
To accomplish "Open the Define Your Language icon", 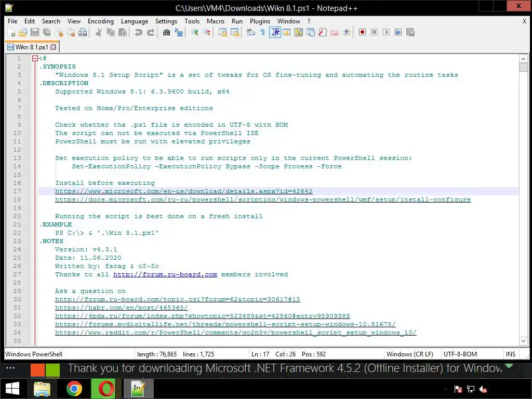I will click(287, 32).
